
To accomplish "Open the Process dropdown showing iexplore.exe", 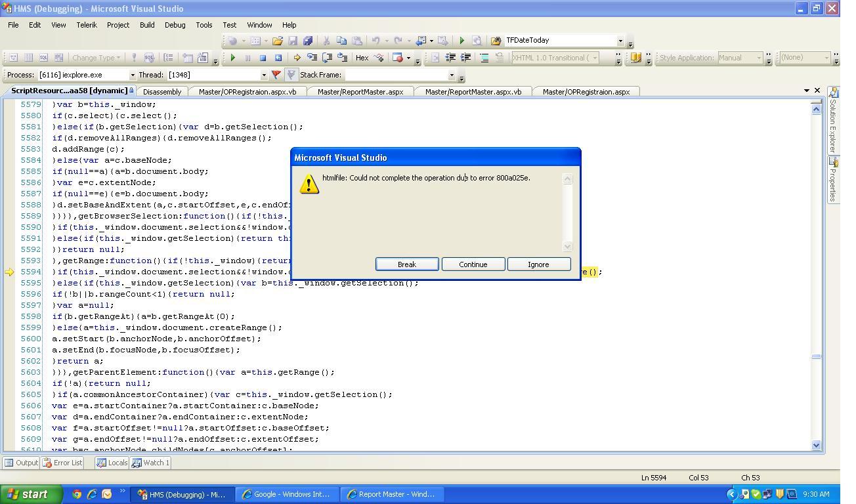I will click(133, 75).
